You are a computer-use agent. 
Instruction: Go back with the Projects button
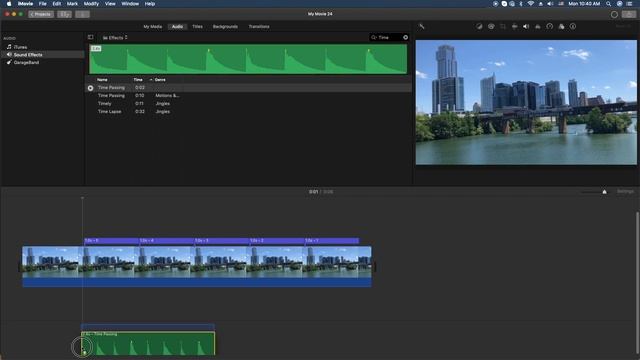[x=41, y=14]
